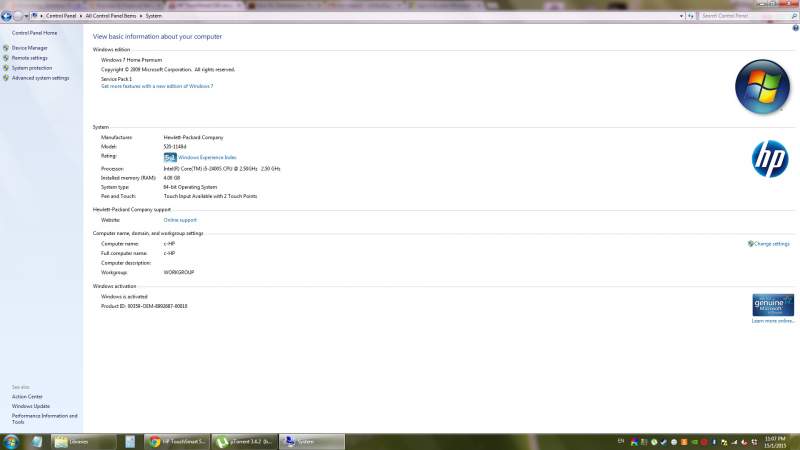This screenshot has height=450, width=800.
Task: Click the shield icon beside Device Manager
Action: (x=6, y=48)
